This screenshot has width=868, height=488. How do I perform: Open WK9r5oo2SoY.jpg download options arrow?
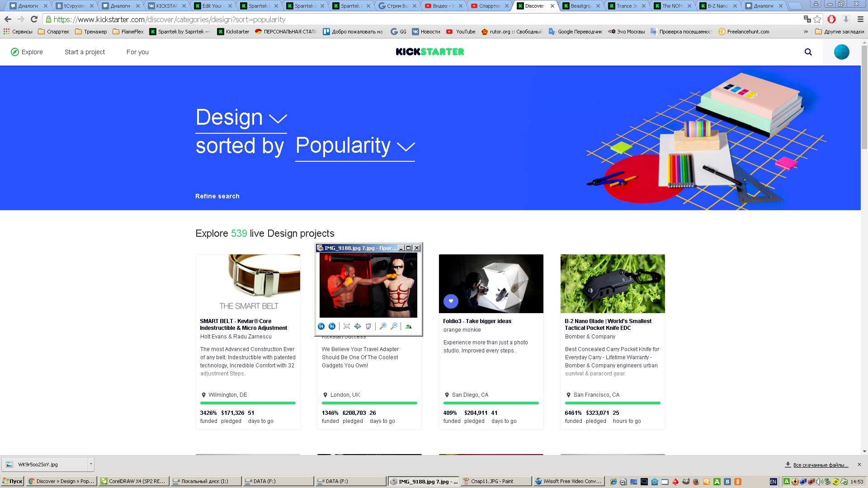coord(91,464)
